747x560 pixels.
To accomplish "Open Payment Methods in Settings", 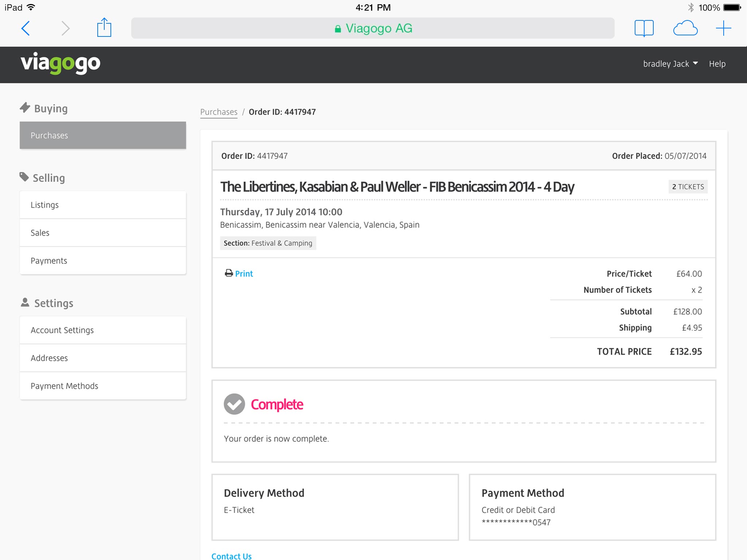I will 103,386.
